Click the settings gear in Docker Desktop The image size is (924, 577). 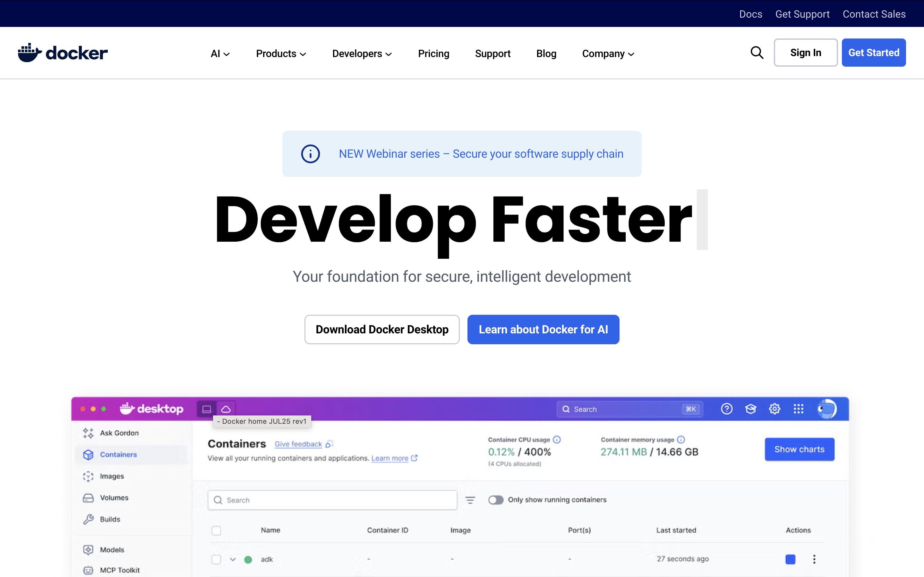(x=774, y=409)
